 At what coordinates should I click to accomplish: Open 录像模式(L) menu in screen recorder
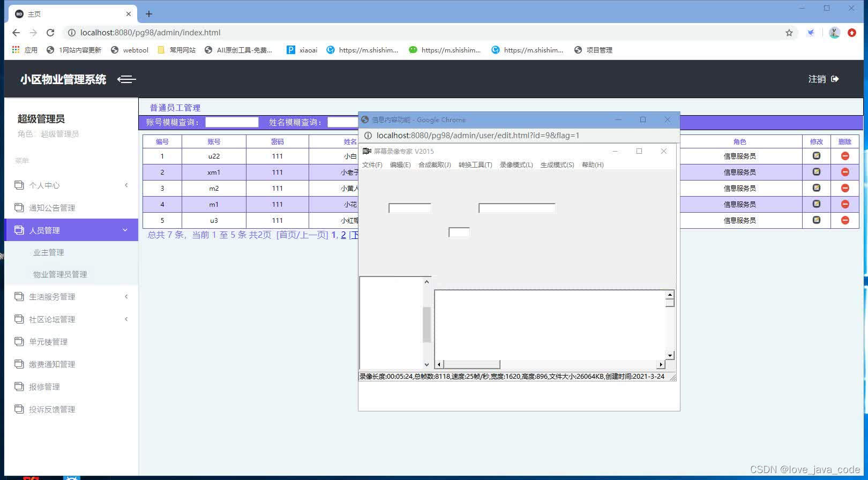click(517, 165)
